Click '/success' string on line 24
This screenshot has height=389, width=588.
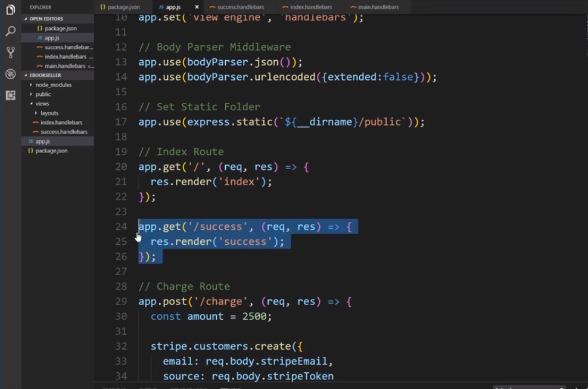pyautogui.click(x=217, y=226)
